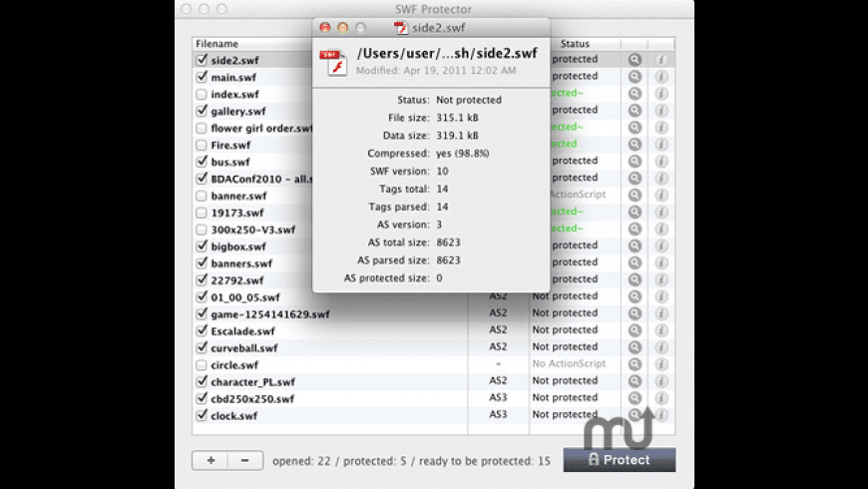Click the magnifier for flower girl order.swf
This screenshot has width=868, height=489.
[x=635, y=128]
